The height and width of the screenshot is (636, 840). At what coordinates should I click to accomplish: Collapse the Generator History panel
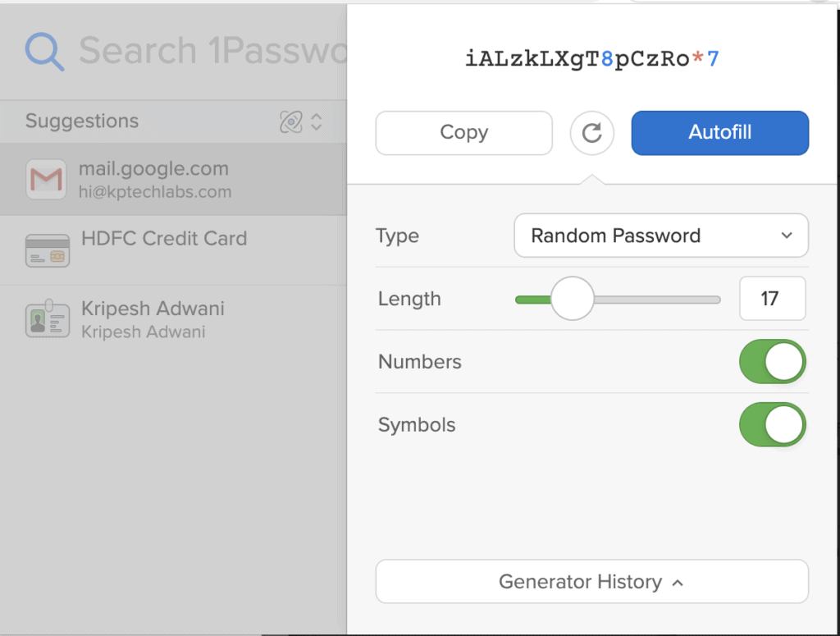coord(591,581)
